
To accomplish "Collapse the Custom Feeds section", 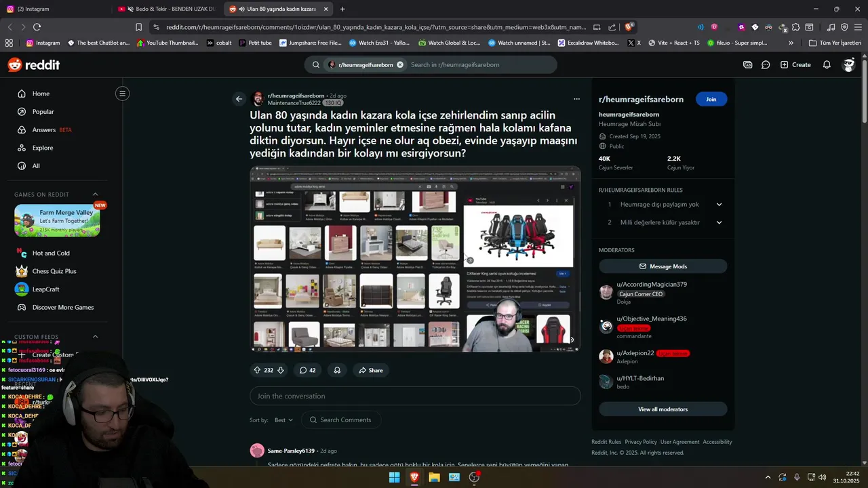I will [x=95, y=337].
